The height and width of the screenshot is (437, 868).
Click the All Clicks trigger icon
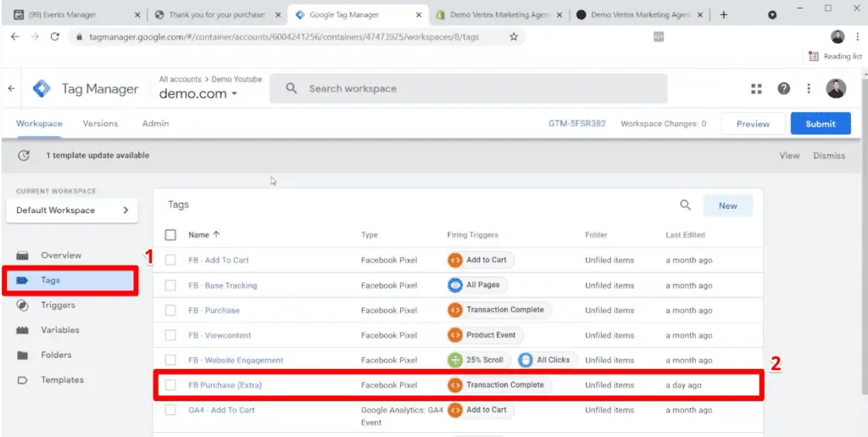526,360
